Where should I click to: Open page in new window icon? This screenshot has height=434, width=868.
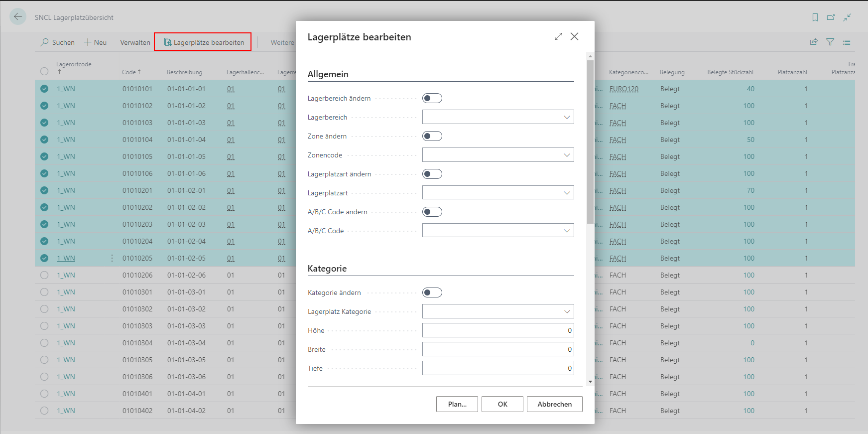point(831,17)
